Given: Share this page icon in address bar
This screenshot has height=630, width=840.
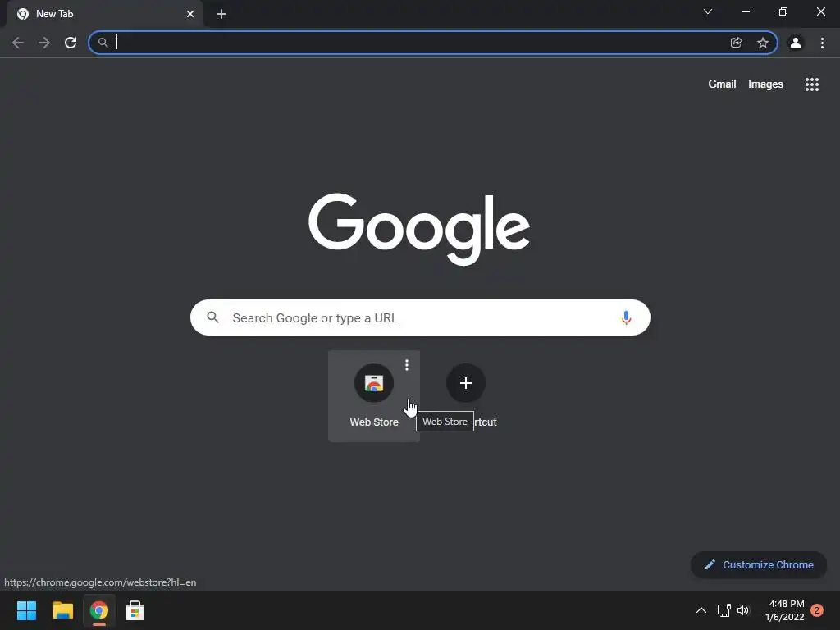Looking at the screenshot, I should [x=737, y=43].
